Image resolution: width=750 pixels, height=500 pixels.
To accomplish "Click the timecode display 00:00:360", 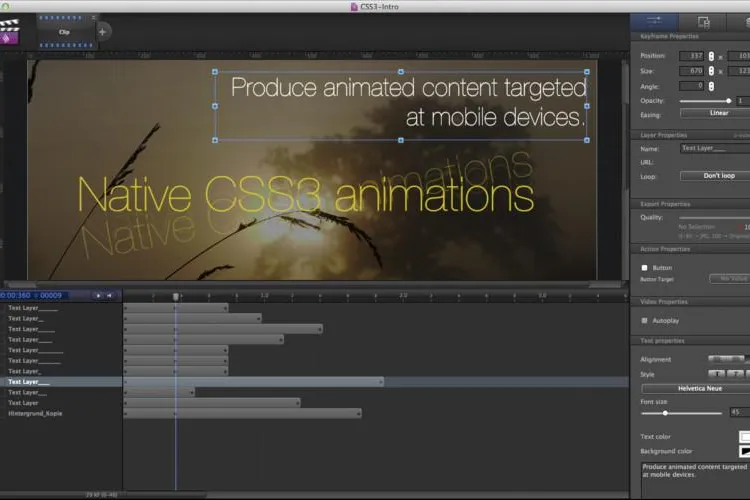I will 15,296.
